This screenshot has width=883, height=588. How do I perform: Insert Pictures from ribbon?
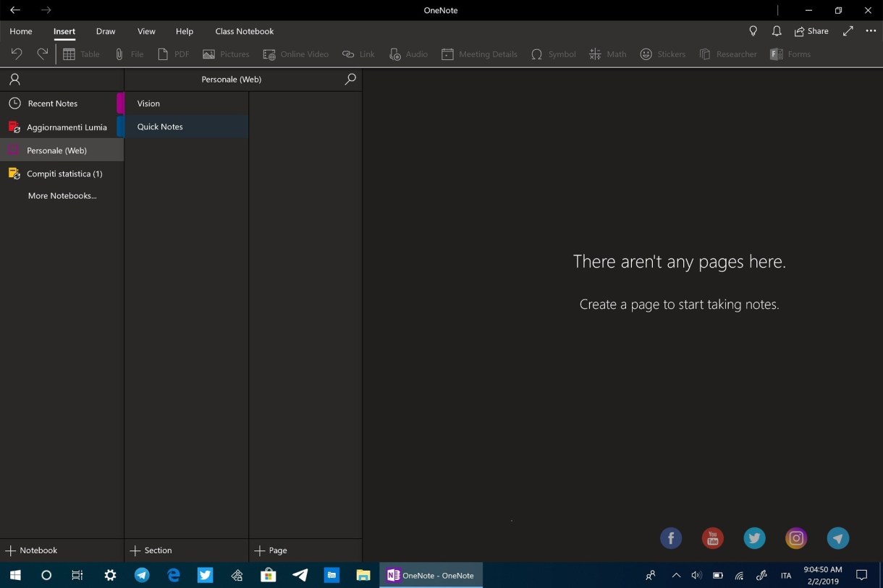click(x=226, y=54)
